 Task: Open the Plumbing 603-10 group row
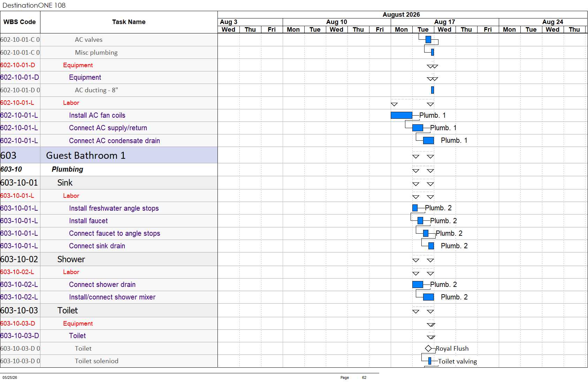109,169
